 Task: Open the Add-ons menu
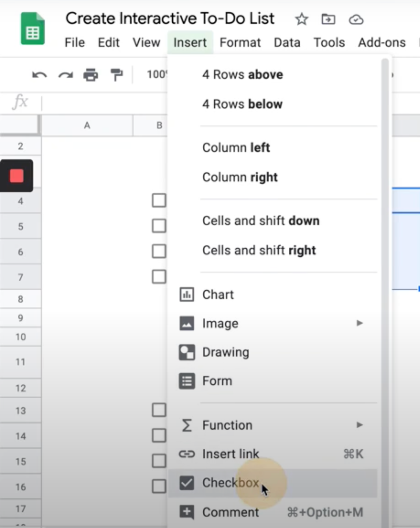382,43
